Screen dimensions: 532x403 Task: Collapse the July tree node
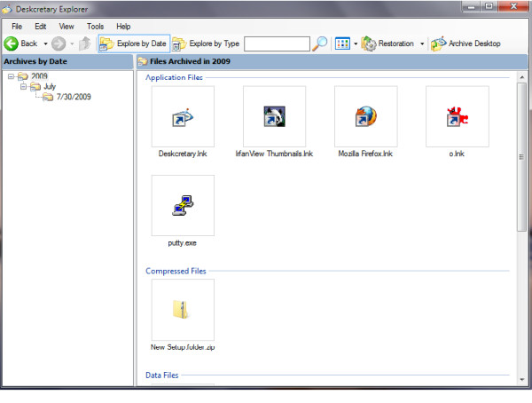tap(23, 86)
